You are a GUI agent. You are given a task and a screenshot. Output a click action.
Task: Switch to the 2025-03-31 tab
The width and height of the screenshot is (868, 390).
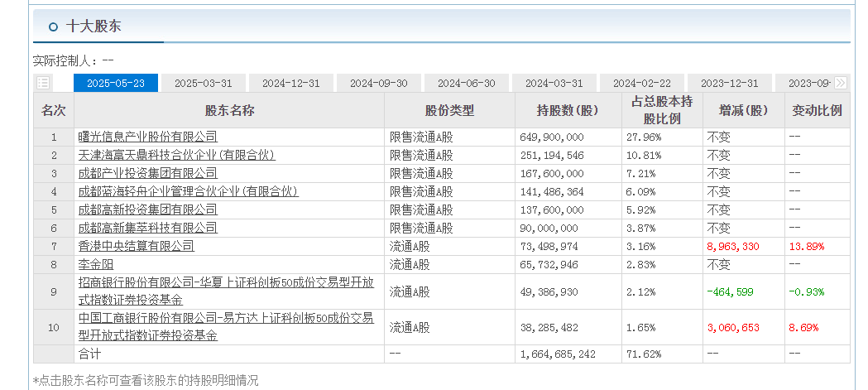click(204, 83)
